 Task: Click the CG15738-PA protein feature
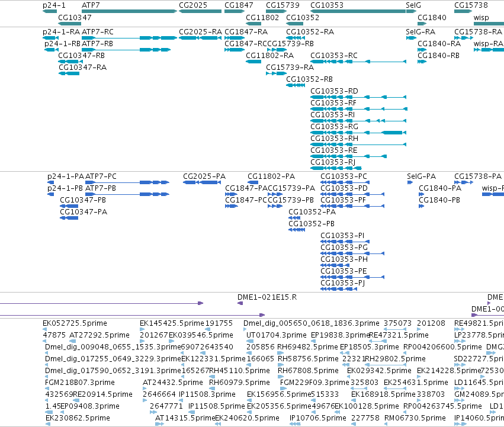464,182
